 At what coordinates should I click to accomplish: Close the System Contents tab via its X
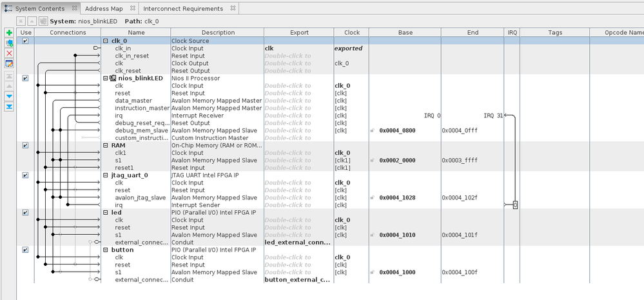74,8
